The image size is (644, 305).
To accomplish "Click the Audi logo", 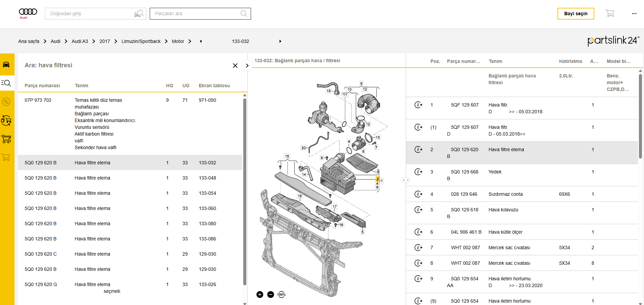I will (x=28, y=13).
